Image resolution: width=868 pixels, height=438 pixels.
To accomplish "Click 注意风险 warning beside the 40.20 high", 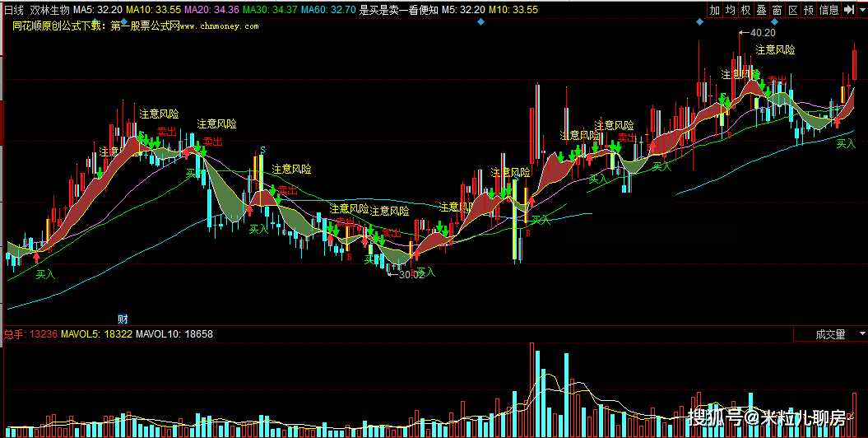I will click(x=775, y=50).
